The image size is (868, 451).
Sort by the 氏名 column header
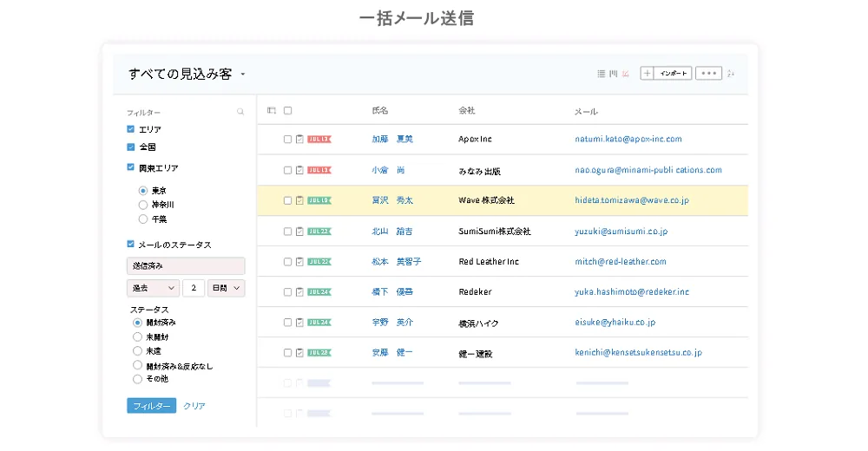[x=380, y=111]
